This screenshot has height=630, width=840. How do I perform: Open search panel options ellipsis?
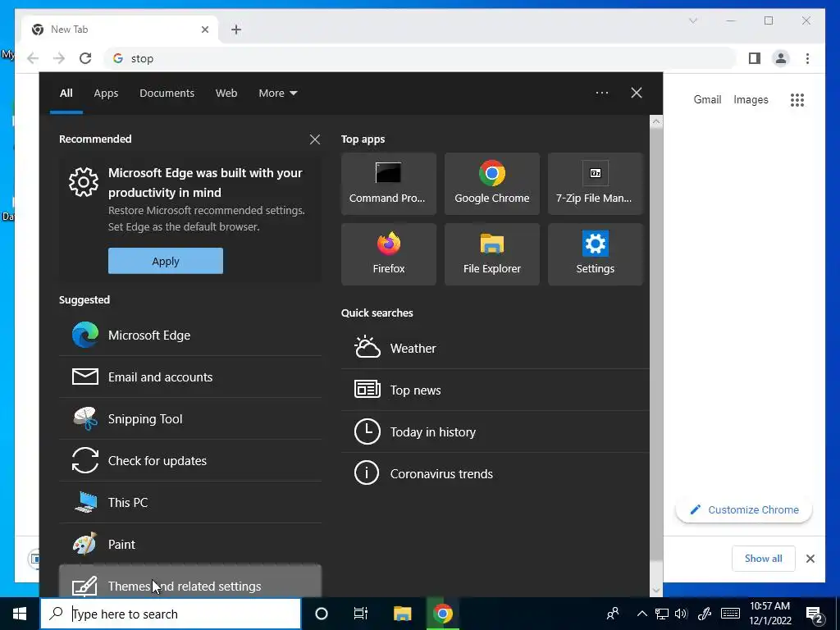coord(602,94)
